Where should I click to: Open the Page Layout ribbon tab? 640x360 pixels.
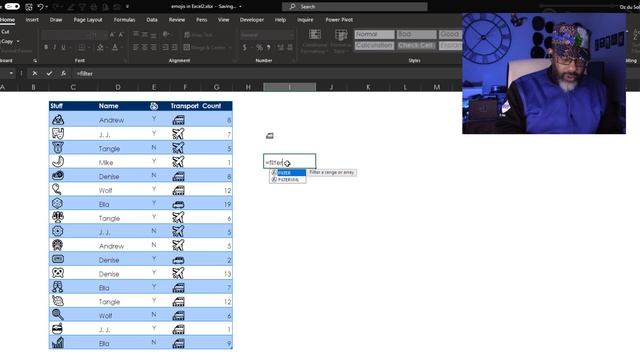[88, 20]
